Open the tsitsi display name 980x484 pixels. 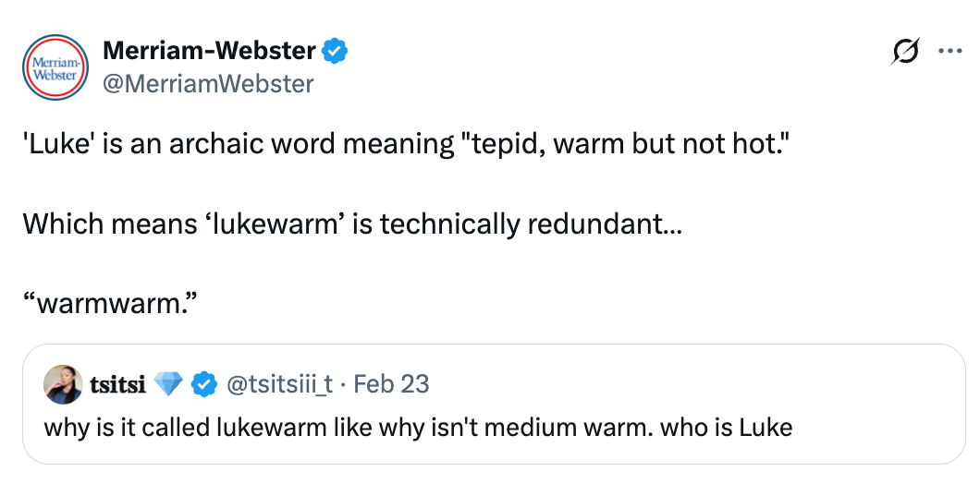coord(118,384)
